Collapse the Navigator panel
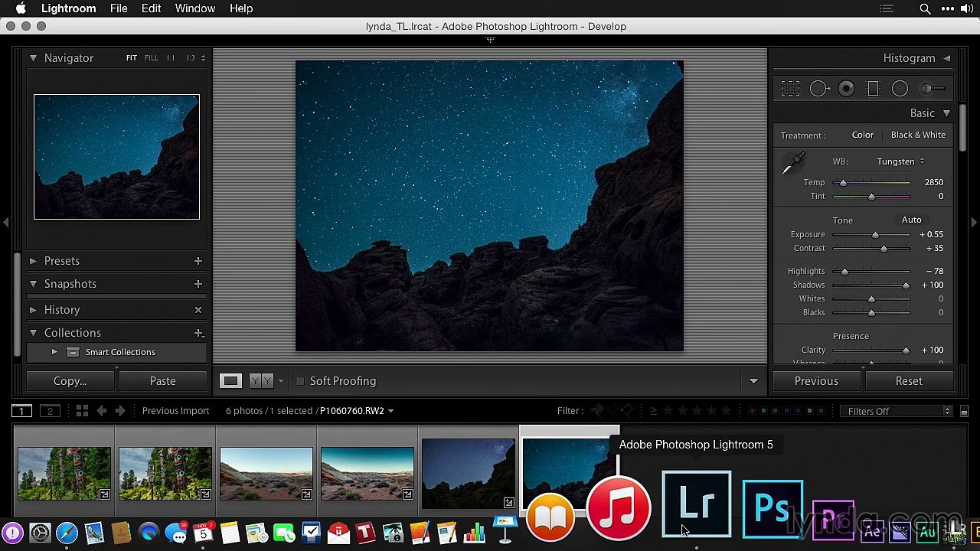This screenshot has height=551, width=980. click(x=33, y=58)
